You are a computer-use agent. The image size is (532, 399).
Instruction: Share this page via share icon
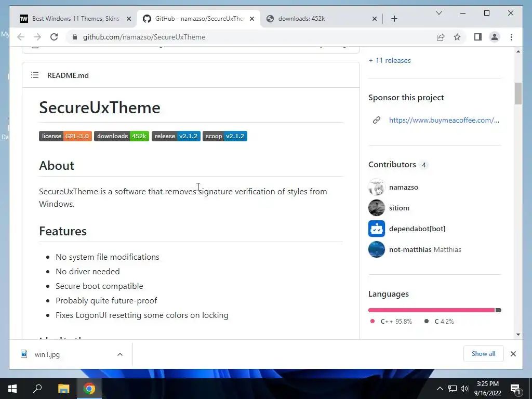[441, 37]
